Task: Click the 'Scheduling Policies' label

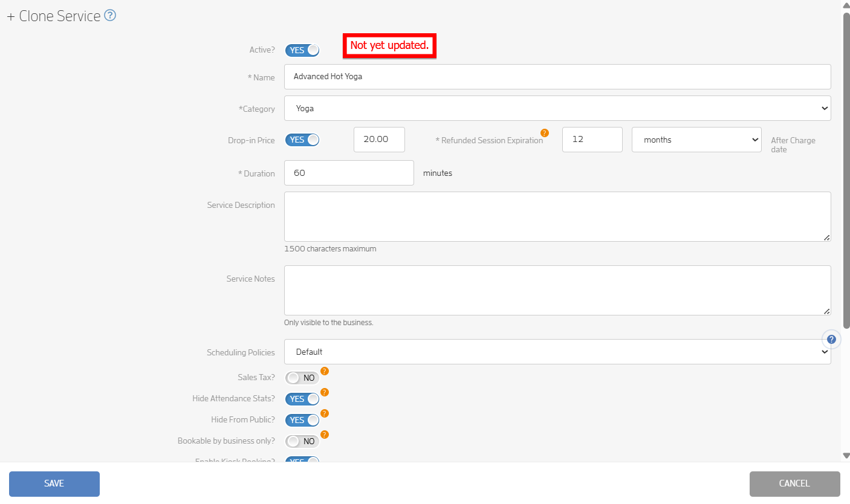Action: pyautogui.click(x=241, y=352)
